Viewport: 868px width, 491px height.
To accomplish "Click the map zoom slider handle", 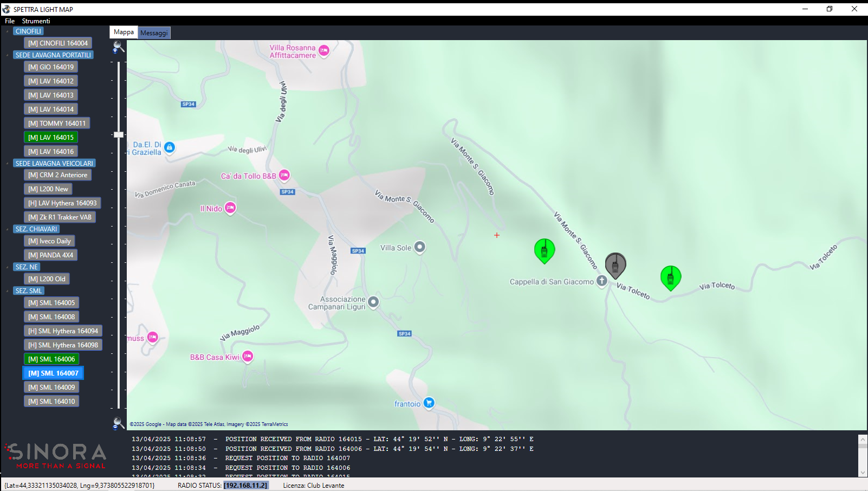I will coord(119,134).
